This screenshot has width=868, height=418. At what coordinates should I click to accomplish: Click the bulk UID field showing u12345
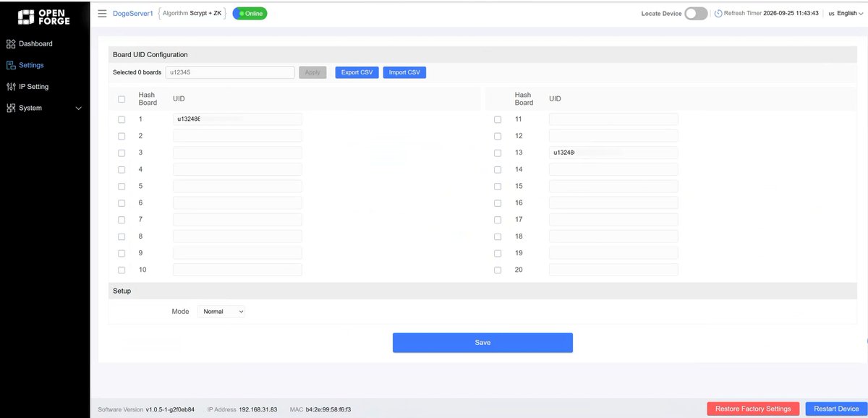point(230,72)
